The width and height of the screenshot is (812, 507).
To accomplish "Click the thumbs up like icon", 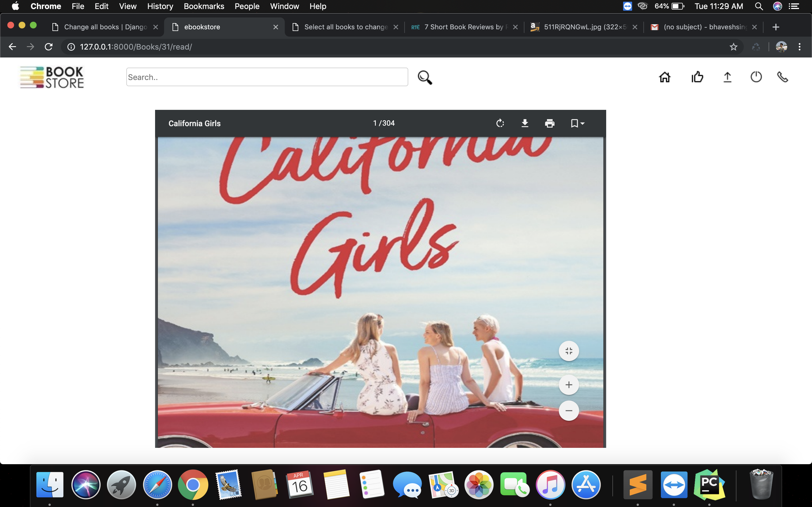I will pyautogui.click(x=697, y=77).
